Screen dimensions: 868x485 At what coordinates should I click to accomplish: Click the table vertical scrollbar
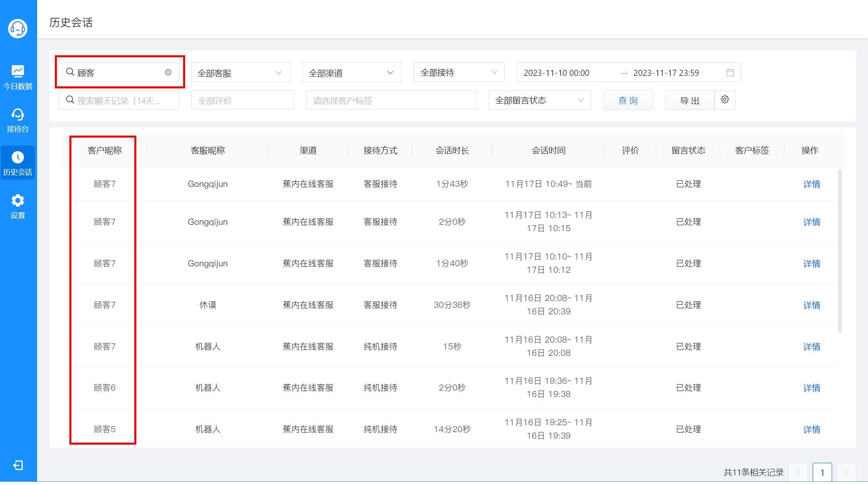(x=840, y=251)
